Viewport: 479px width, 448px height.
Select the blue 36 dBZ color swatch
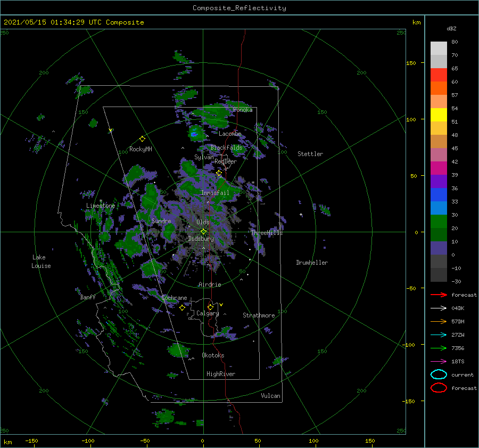(439, 195)
